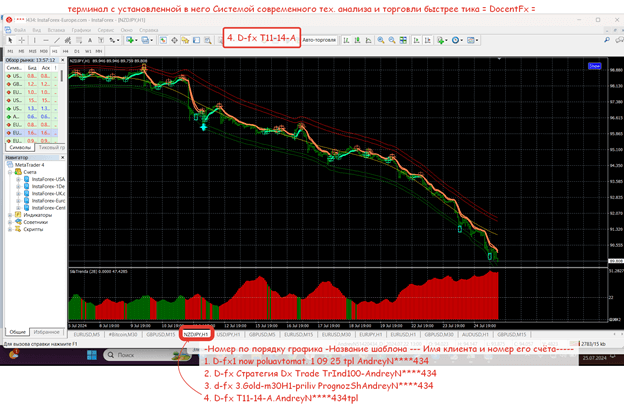Viewport: 624px width, 412px height.
Task: Toggle the Terminal window icon
Action: coord(197,40)
